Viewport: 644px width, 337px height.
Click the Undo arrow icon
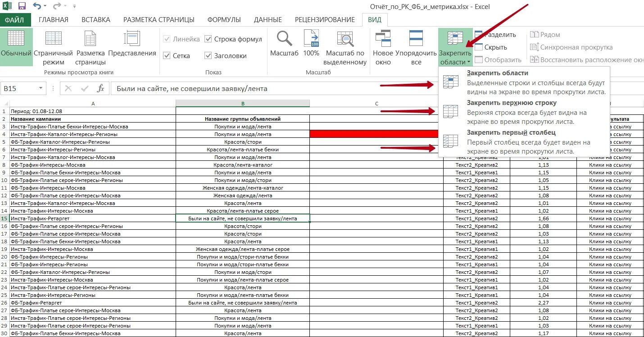tap(37, 6)
